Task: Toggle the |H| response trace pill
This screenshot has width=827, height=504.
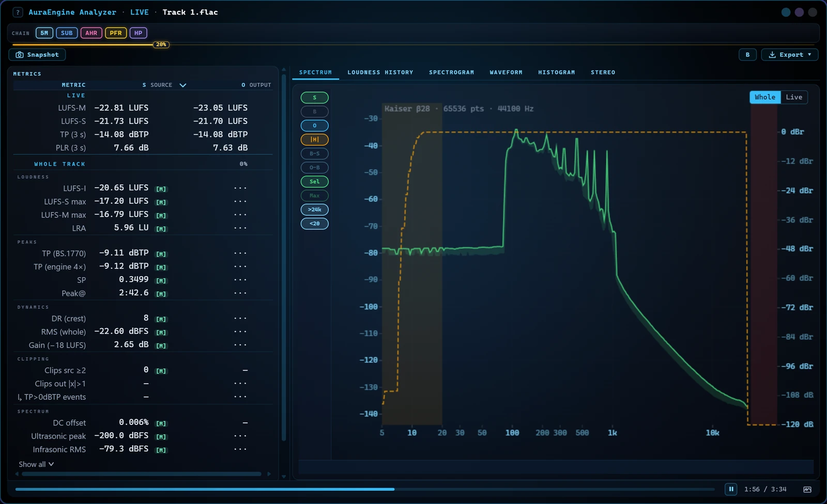Action: [314, 139]
